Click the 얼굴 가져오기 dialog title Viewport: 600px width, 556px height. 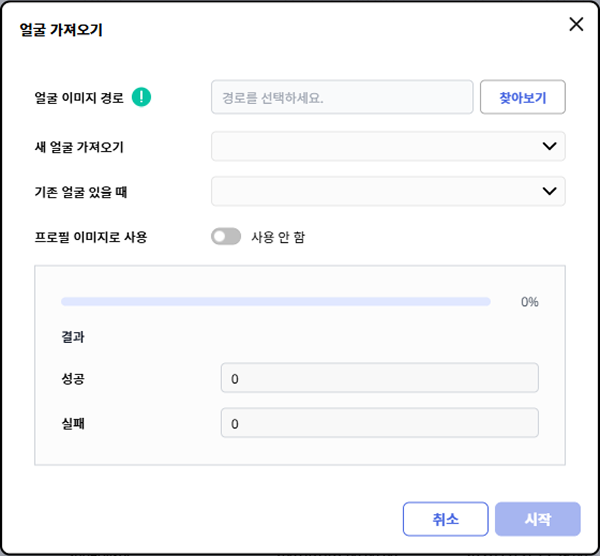click(61, 30)
